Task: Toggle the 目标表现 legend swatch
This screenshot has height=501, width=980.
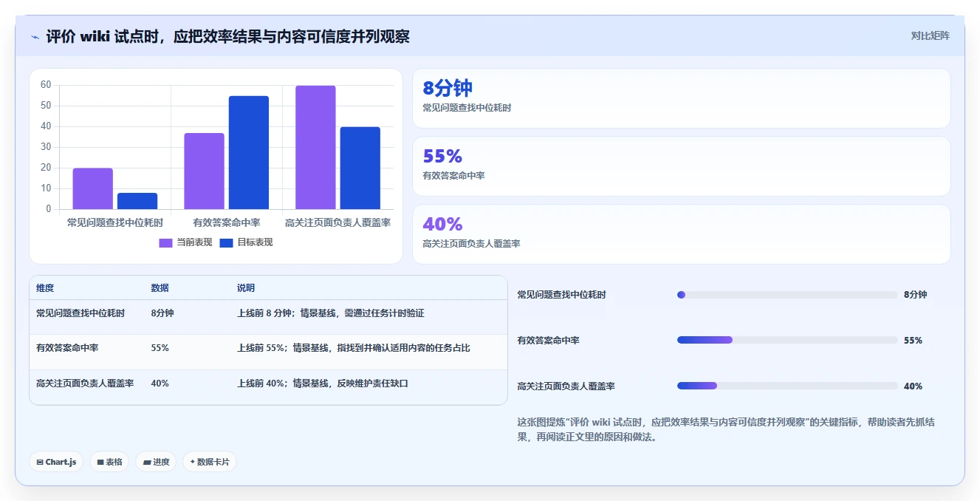Action: 227,242
